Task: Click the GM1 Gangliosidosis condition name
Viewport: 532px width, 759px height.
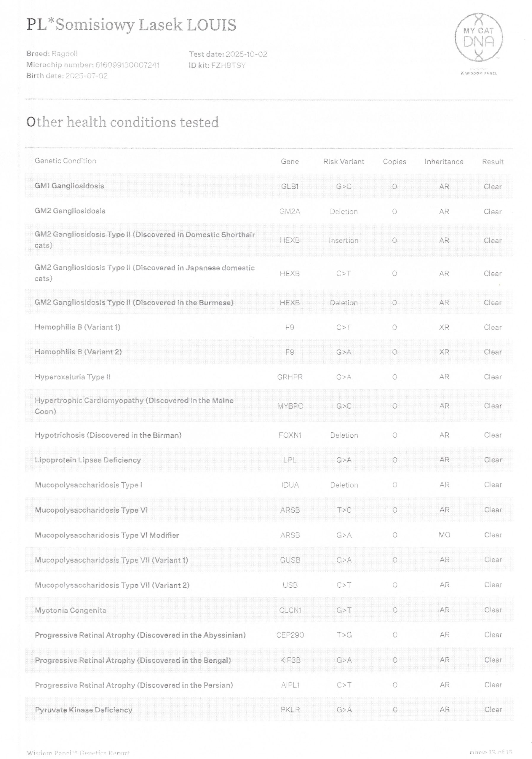Action: [x=69, y=186]
